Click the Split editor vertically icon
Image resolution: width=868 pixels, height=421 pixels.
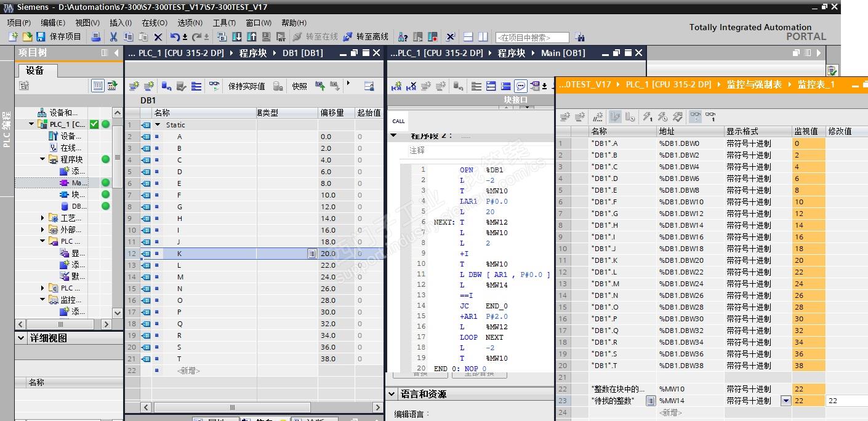(483, 37)
